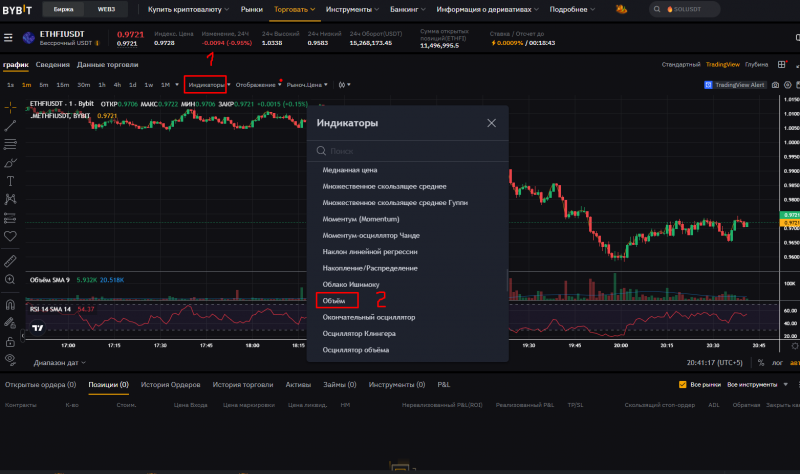This screenshot has width=800, height=474.
Task: Click the SOLUSDT search box
Action: (x=684, y=9)
